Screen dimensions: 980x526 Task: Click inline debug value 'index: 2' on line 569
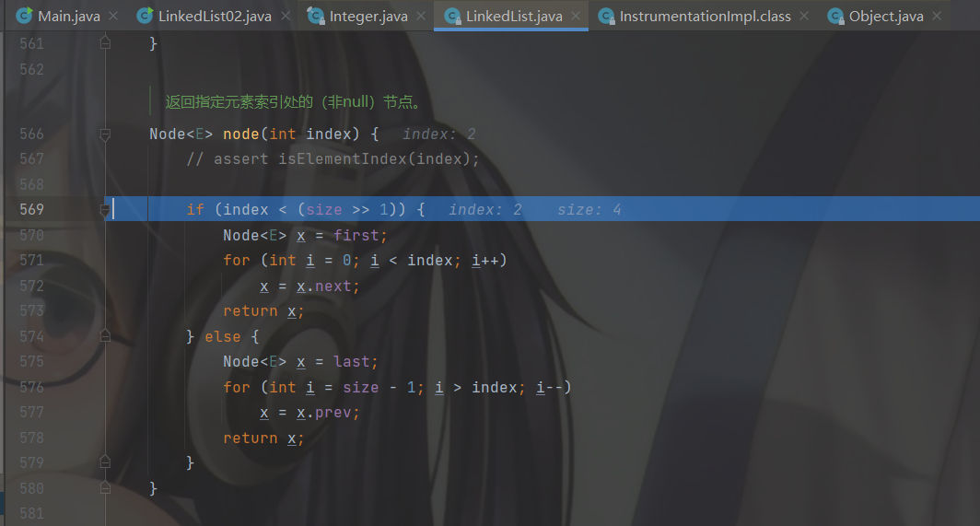click(485, 209)
